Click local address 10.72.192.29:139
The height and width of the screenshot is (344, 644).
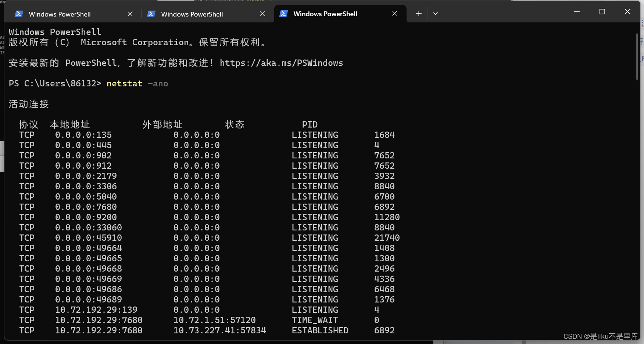[96, 310]
